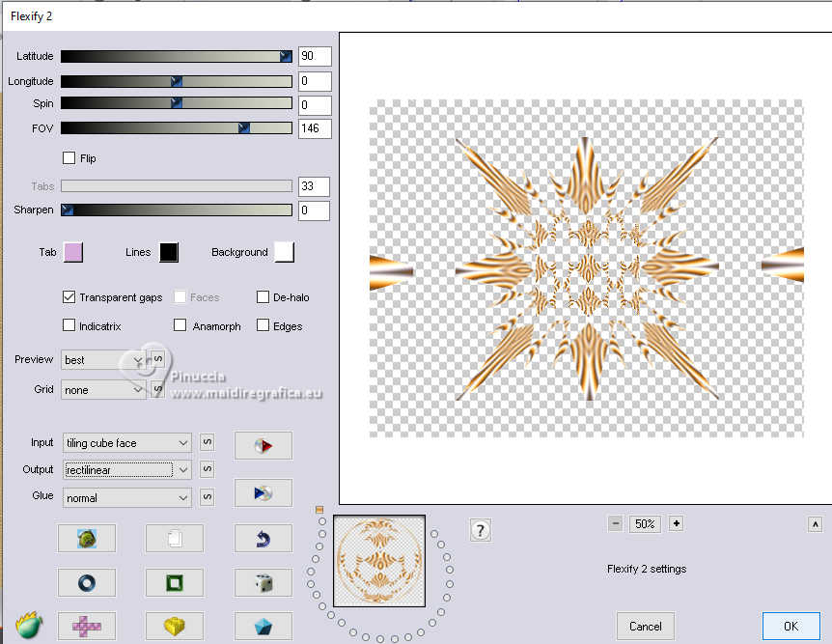
Task: Click the Latitude slider track
Action: (177, 56)
